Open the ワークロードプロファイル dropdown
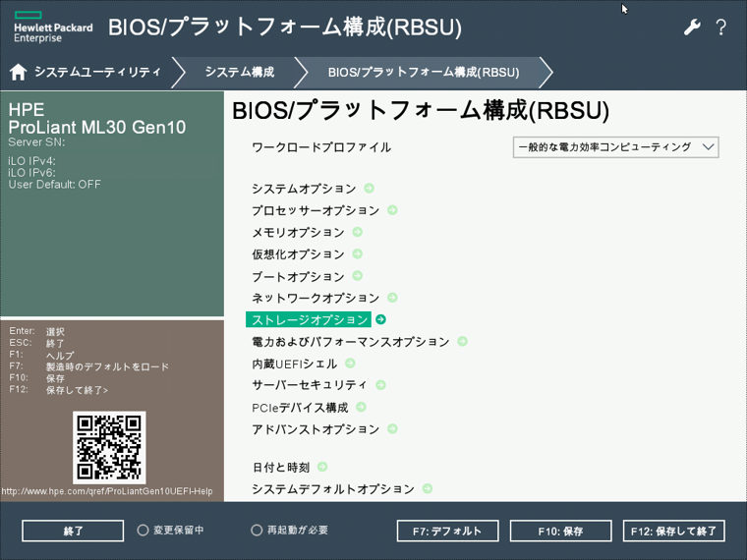Image resolution: width=747 pixels, height=560 pixels. 615,147
